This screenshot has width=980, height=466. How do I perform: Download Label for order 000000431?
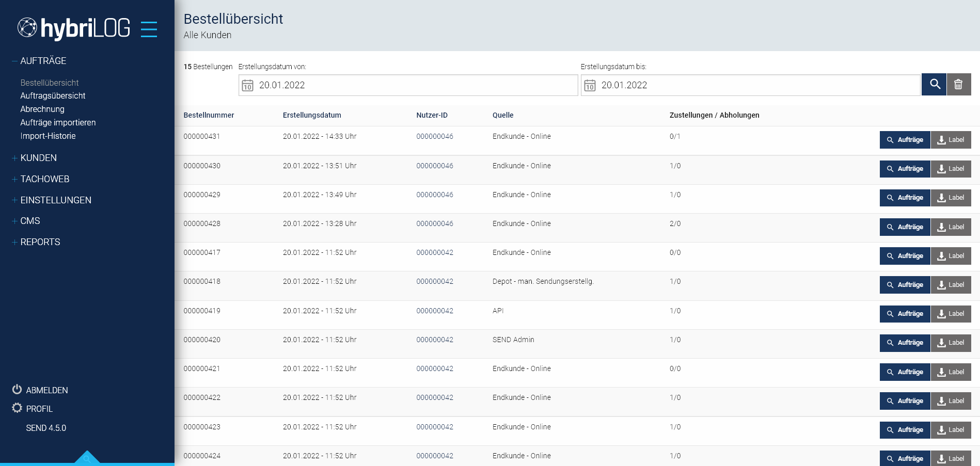(x=951, y=140)
